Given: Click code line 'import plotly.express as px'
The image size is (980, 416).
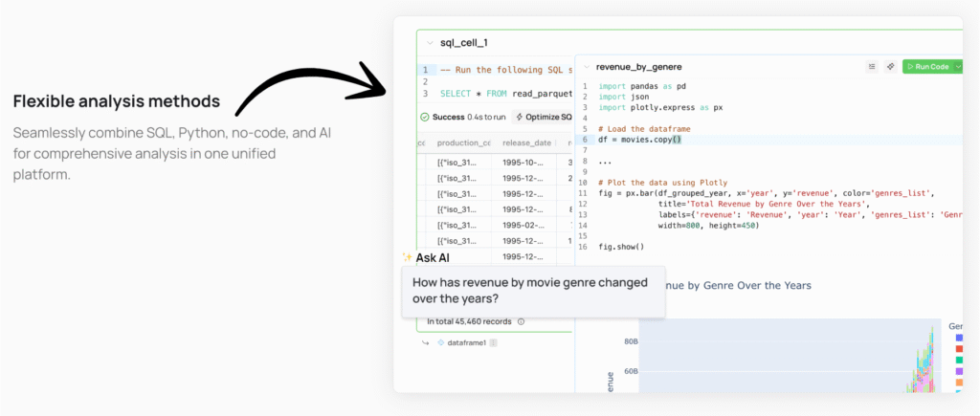Looking at the screenshot, I should pyautogui.click(x=660, y=107).
